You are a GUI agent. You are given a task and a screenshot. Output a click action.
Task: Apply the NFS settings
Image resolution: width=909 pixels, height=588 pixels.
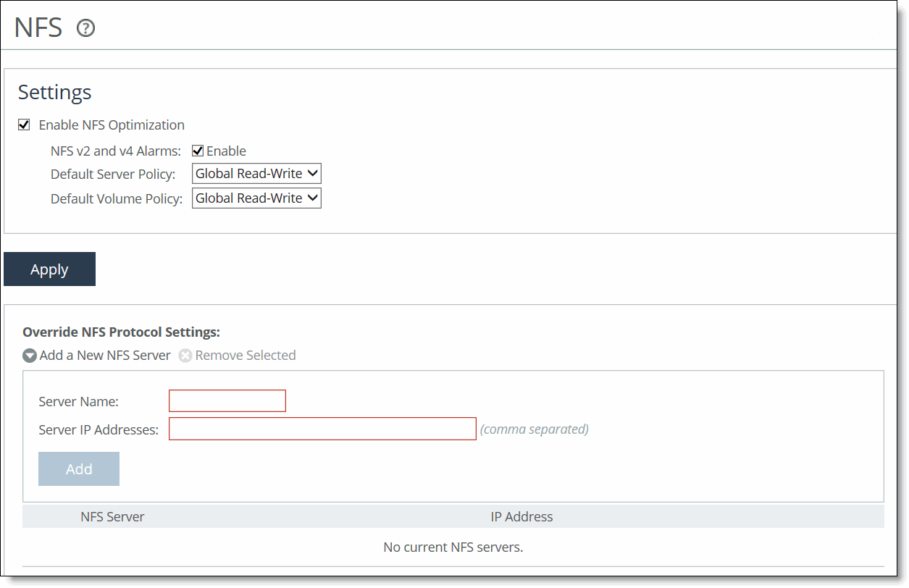[x=49, y=269]
